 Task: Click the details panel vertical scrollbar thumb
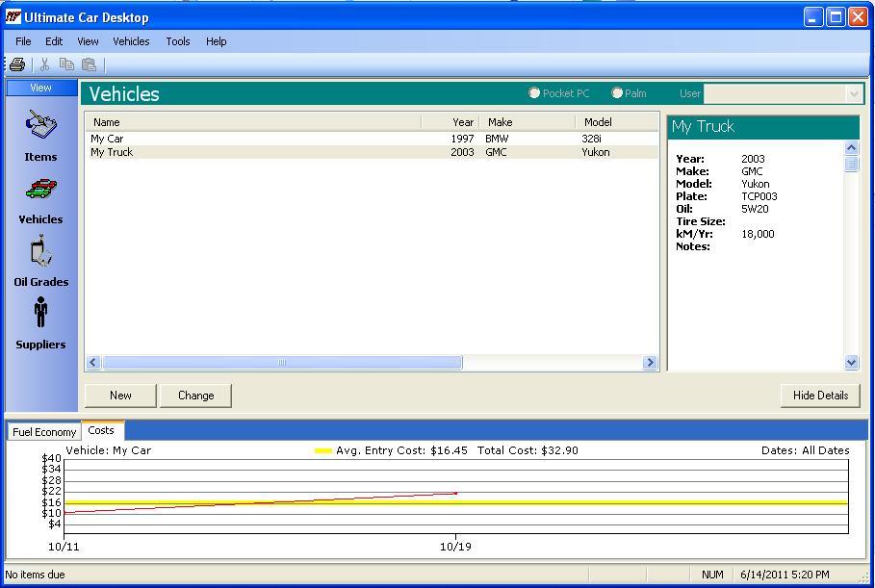click(852, 164)
